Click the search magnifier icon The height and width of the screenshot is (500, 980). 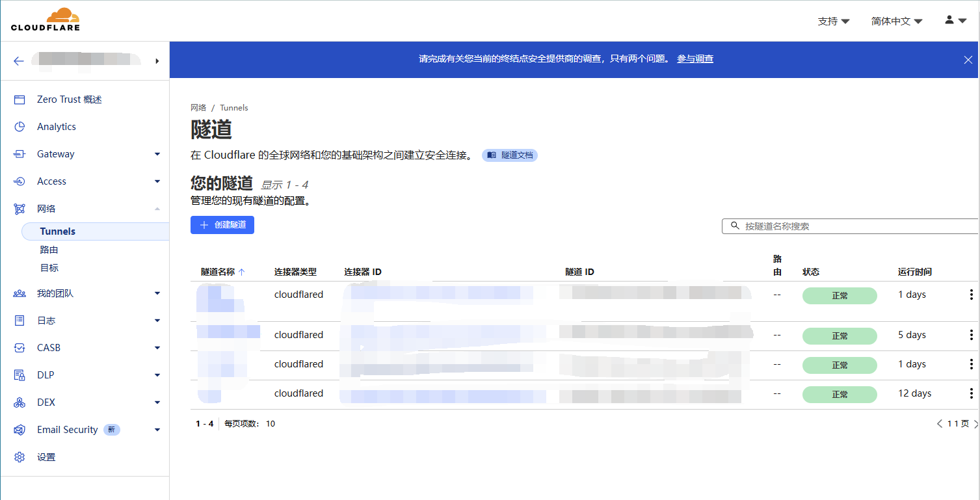click(x=735, y=226)
